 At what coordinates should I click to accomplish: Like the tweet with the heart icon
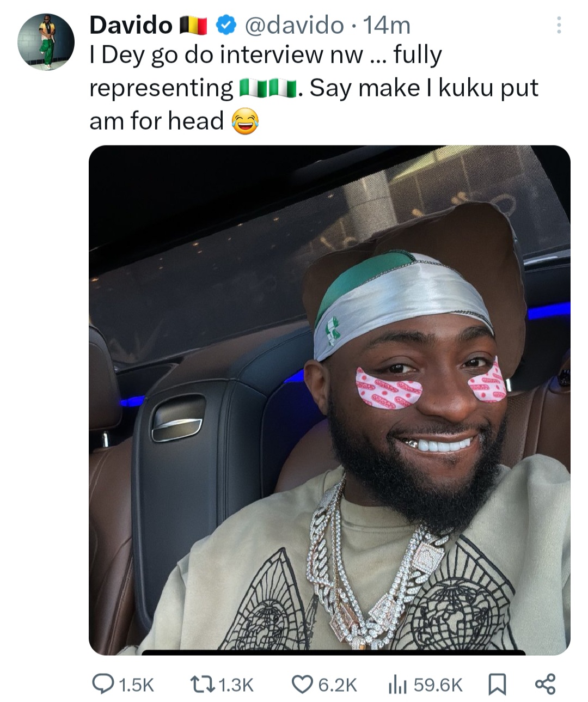coord(302,684)
